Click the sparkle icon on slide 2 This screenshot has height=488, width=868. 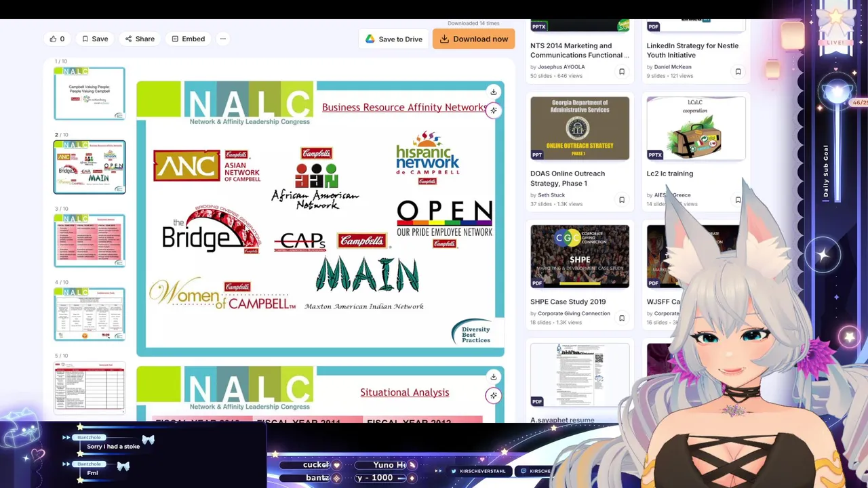click(x=494, y=110)
